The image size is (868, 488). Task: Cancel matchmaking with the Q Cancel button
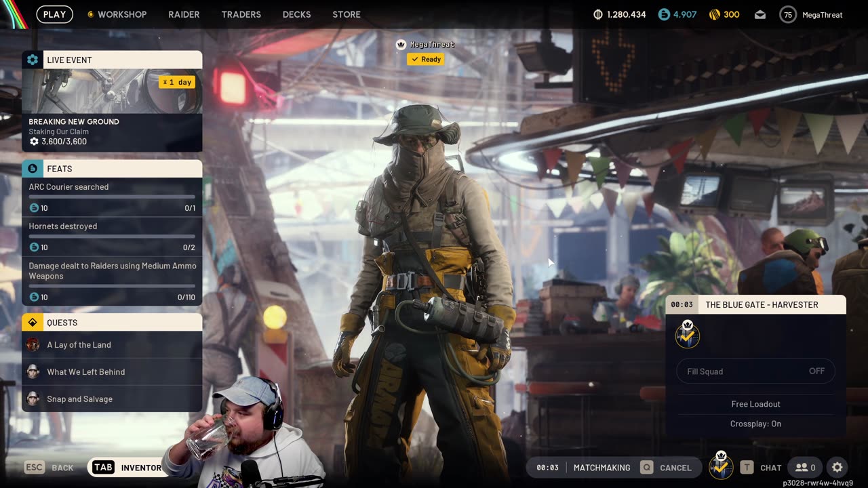[667, 468]
